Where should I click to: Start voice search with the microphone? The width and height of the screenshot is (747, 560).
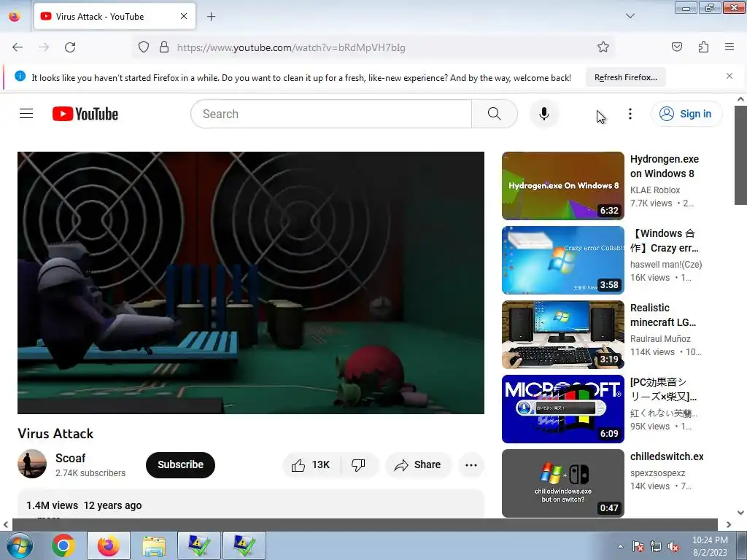(544, 114)
